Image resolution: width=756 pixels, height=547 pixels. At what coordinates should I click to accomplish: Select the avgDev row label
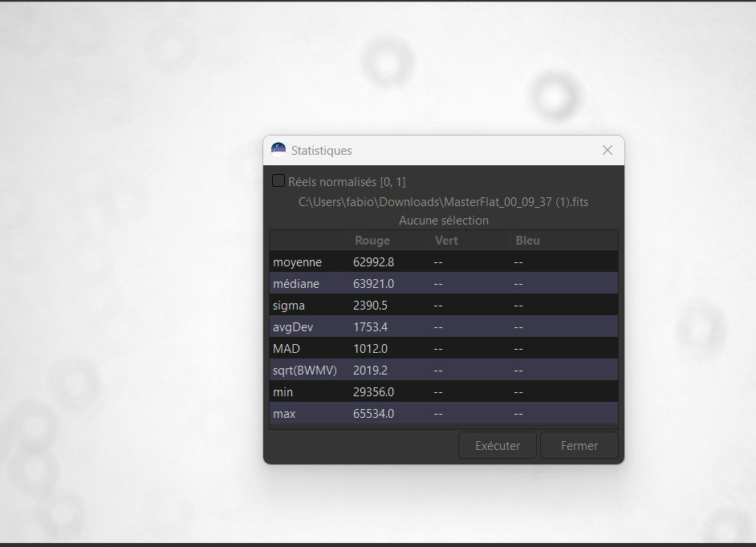pos(293,327)
